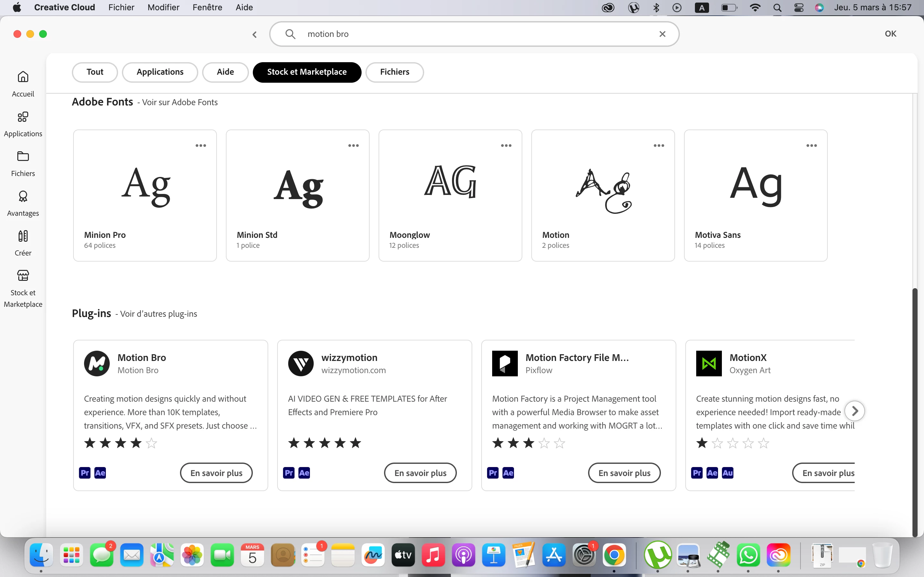
Task: Open more options on Motiva Sans card
Action: [811, 146]
